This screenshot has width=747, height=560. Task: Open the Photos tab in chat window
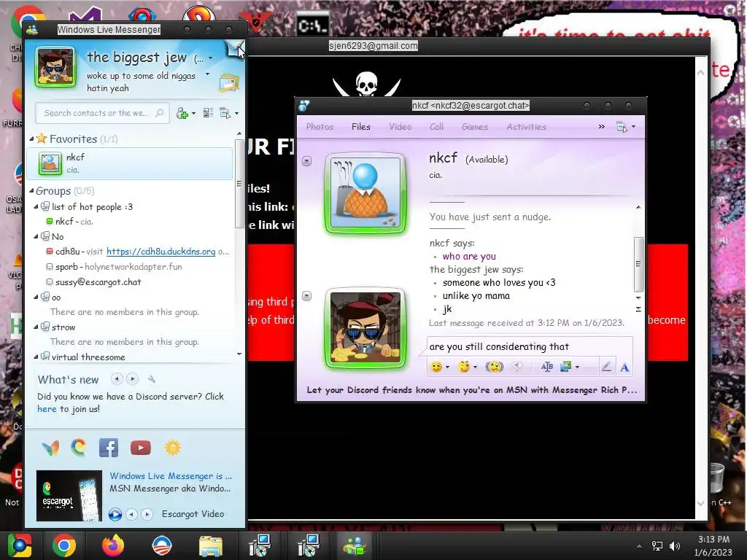point(320,127)
